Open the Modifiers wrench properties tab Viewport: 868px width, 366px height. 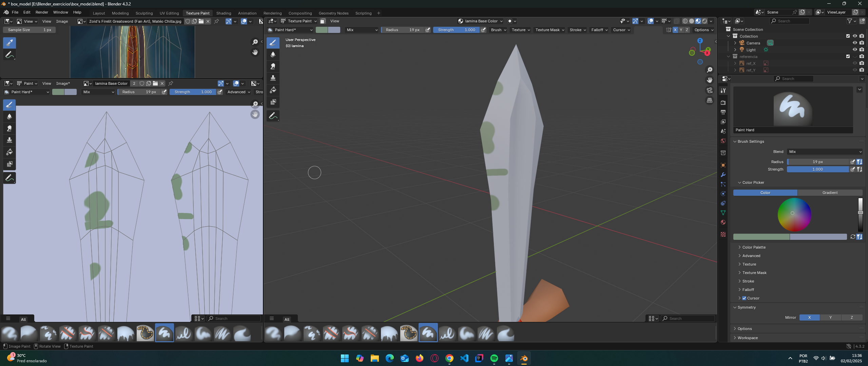click(723, 175)
